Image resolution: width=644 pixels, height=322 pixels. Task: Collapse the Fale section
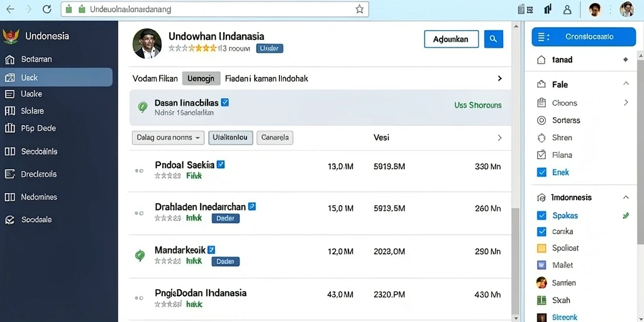pos(626,84)
